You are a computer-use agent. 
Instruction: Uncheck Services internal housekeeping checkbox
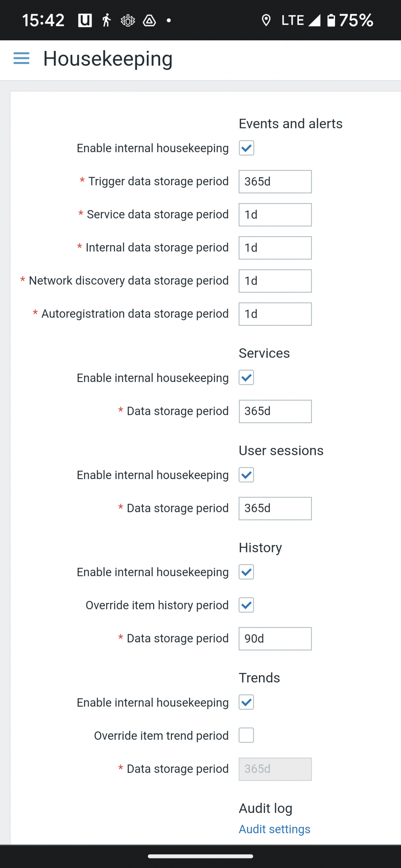pyautogui.click(x=246, y=378)
